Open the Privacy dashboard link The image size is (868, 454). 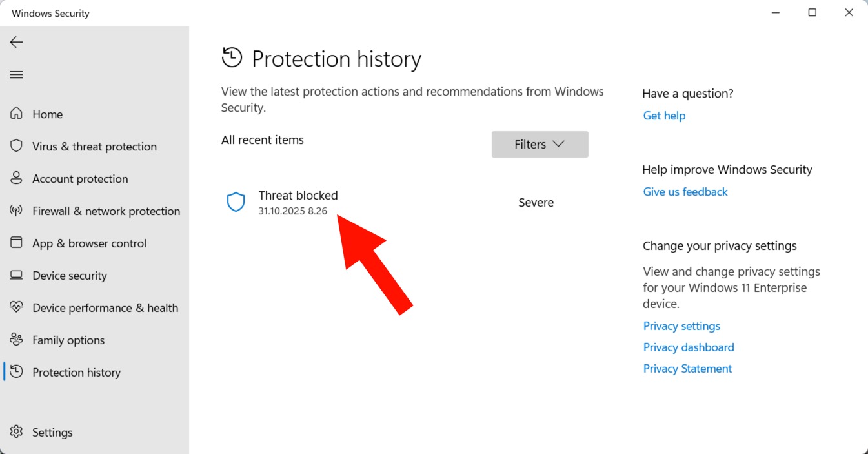pos(689,347)
